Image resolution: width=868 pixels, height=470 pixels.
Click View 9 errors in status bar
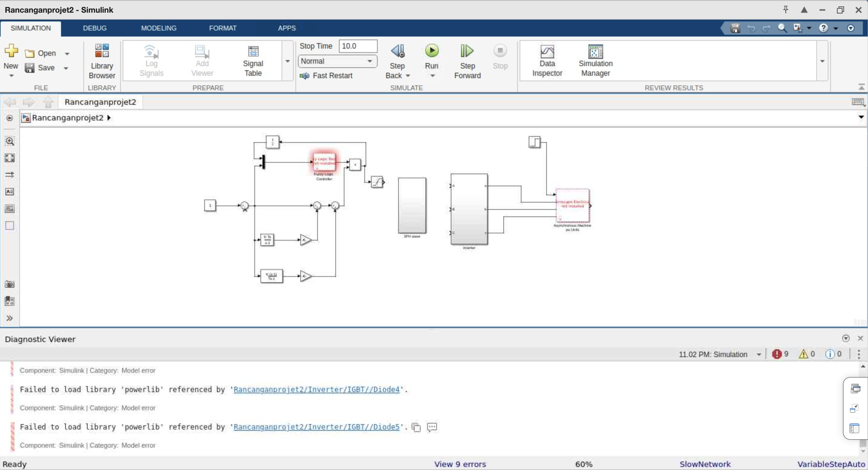(x=460, y=464)
